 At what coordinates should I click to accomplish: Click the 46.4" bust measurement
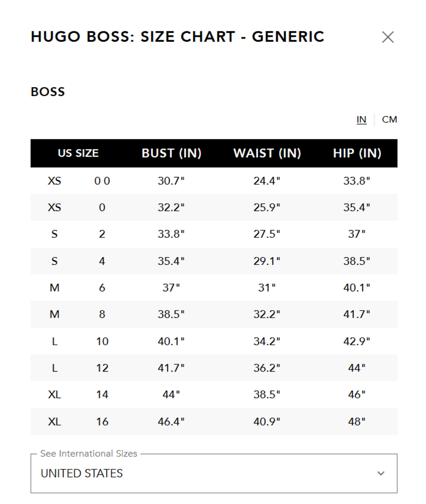click(x=171, y=422)
